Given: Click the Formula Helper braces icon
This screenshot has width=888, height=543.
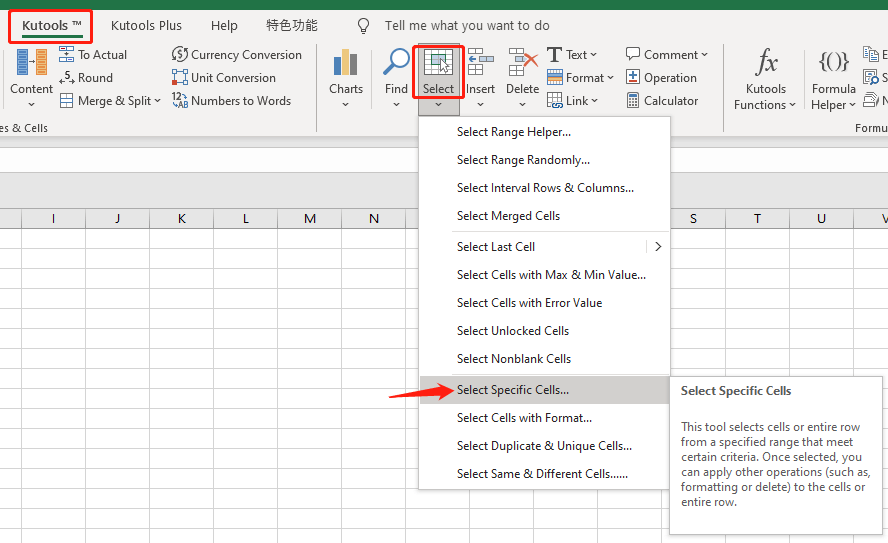Looking at the screenshot, I should tap(834, 62).
